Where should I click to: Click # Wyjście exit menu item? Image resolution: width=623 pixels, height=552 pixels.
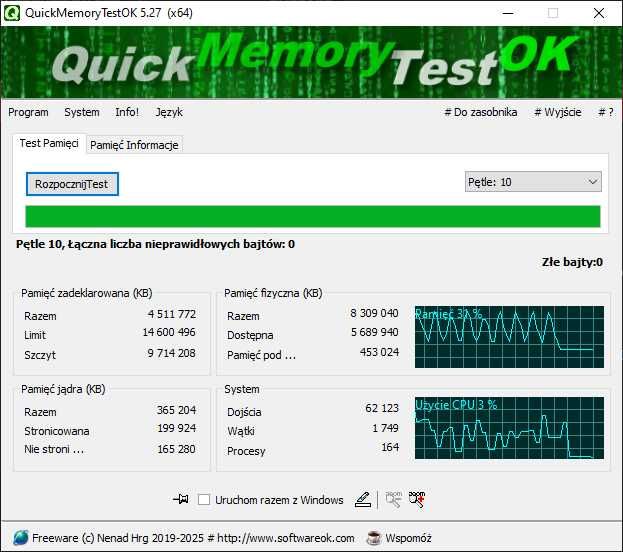point(558,112)
